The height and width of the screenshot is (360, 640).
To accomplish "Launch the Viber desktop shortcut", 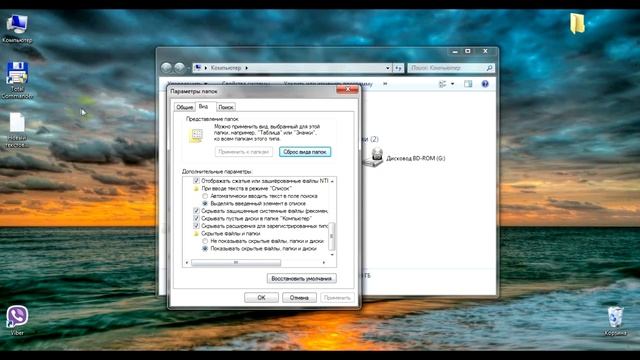I will [x=17, y=320].
